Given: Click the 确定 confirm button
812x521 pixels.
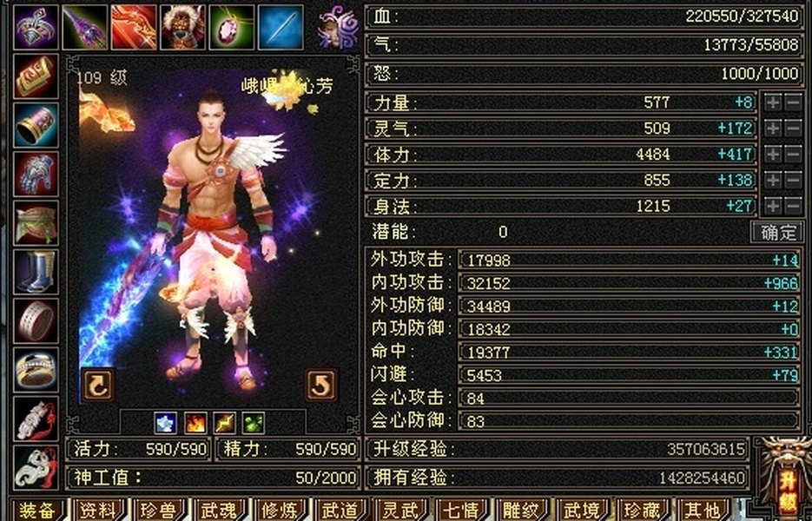Looking at the screenshot, I should (x=777, y=232).
